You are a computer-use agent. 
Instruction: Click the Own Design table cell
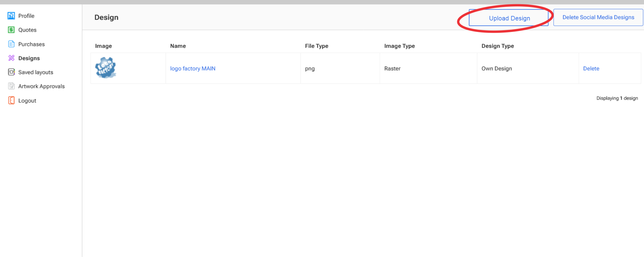497,69
